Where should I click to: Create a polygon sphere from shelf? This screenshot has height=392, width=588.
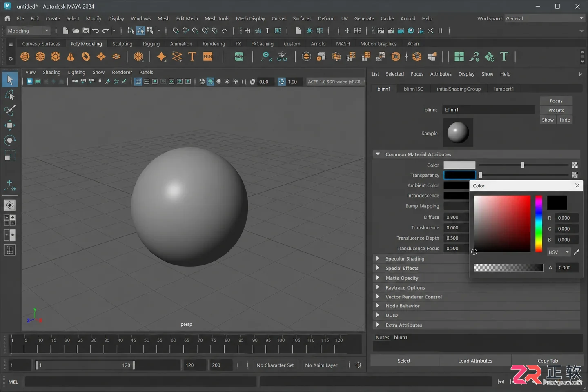(25, 57)
